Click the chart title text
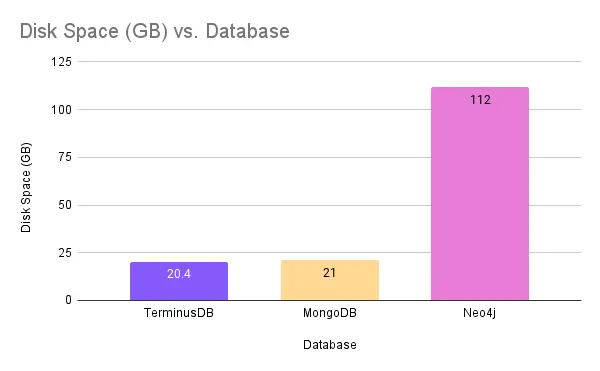This screenshot has width=600, height=371. click(x=155, y=31)
